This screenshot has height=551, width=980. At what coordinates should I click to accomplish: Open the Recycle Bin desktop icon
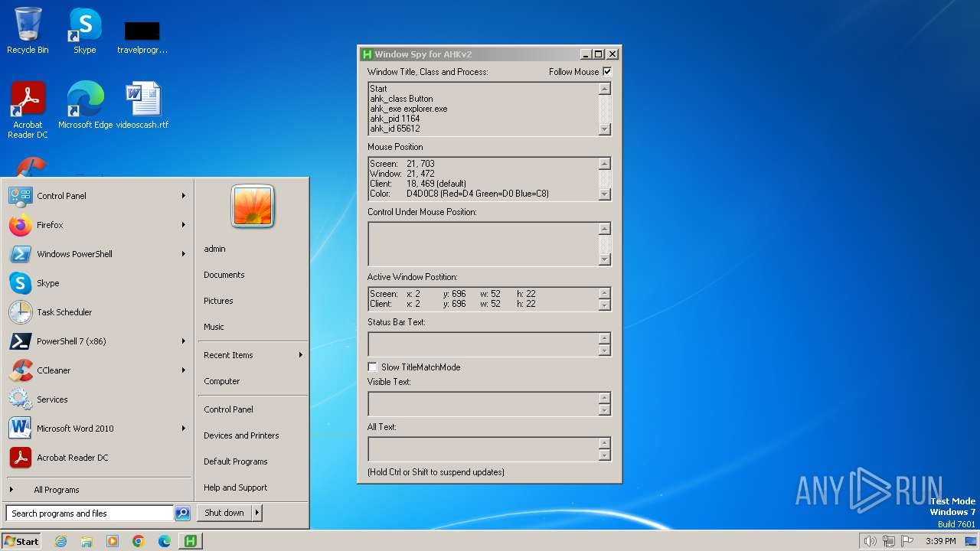tap(28, 31)
